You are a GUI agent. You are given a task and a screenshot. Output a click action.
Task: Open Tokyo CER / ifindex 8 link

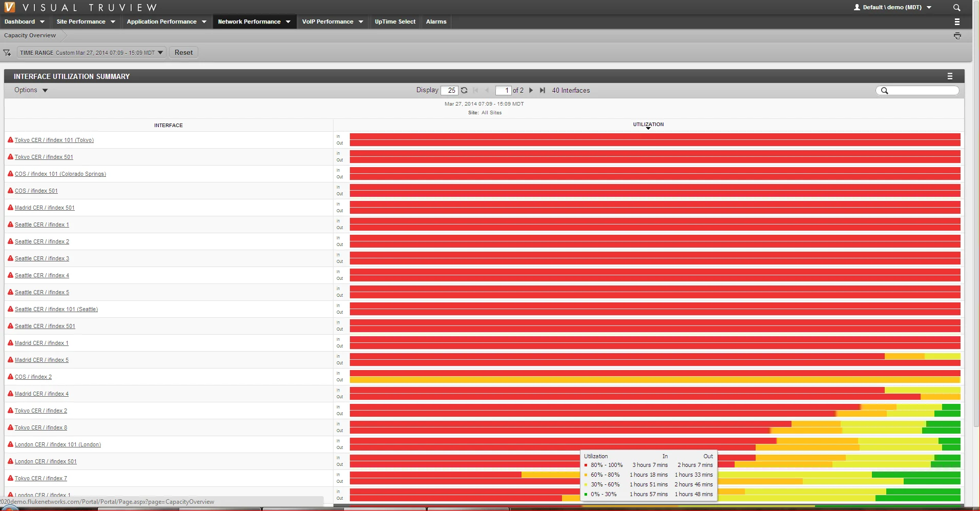coord(41,427)
